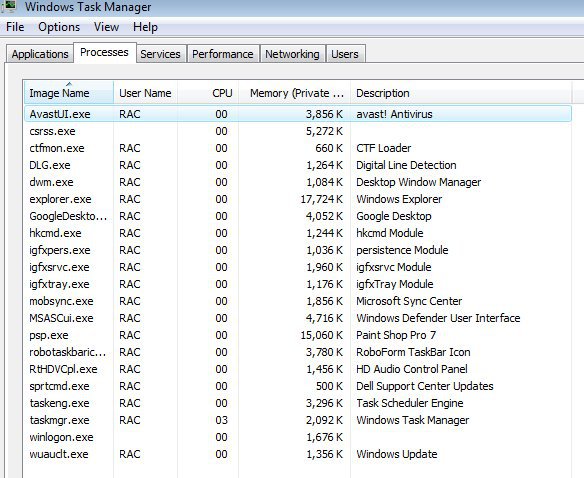The height and width of the screenshot is (478, 584).
Task: Switch to the Services tab
Action: (161, 54)
